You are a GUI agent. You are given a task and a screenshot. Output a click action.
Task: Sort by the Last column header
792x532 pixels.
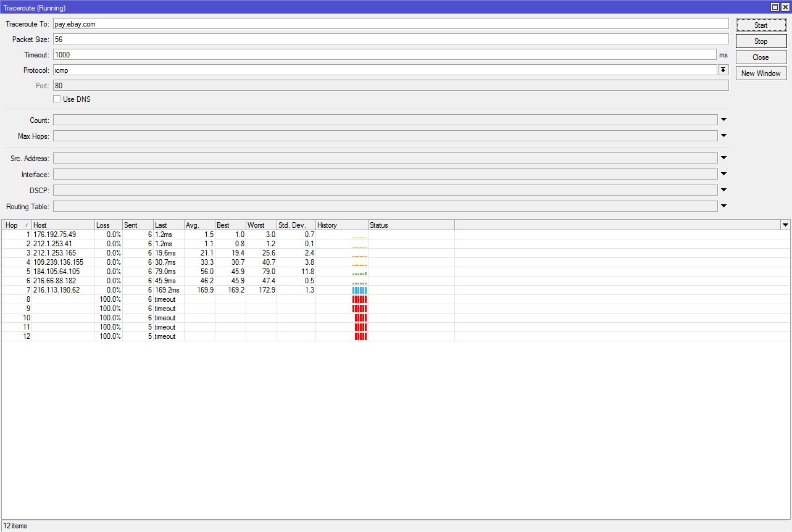(169, 225)
